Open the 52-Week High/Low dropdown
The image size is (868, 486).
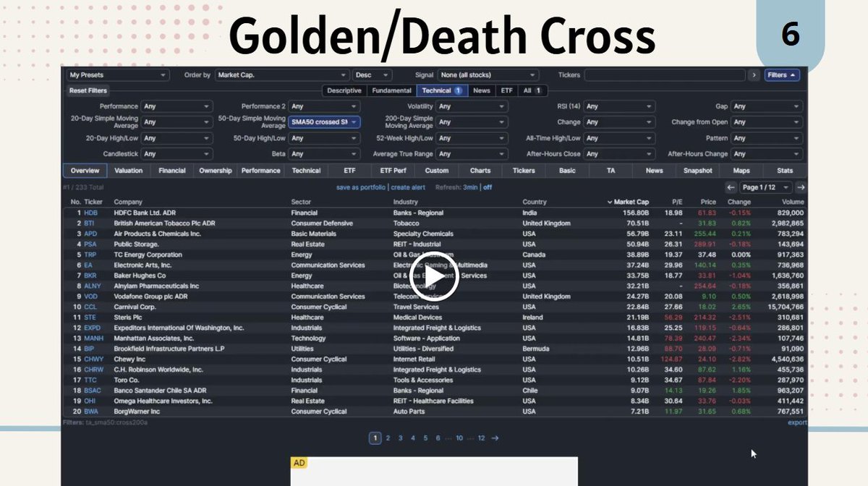[x=472, y=138]
